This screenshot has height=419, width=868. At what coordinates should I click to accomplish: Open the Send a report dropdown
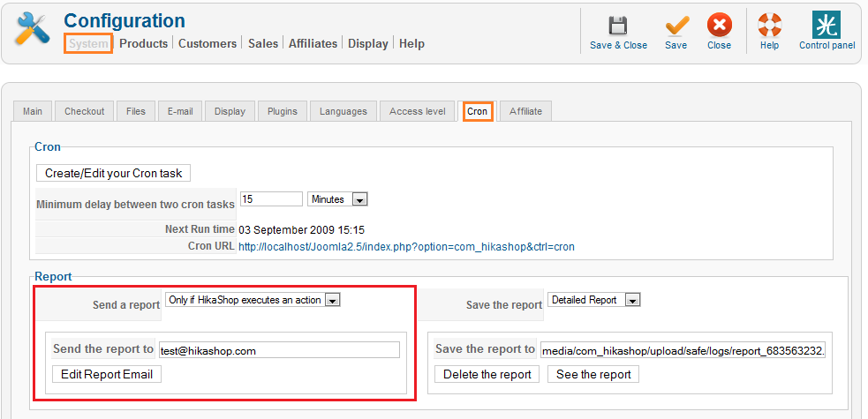point(253,300)
